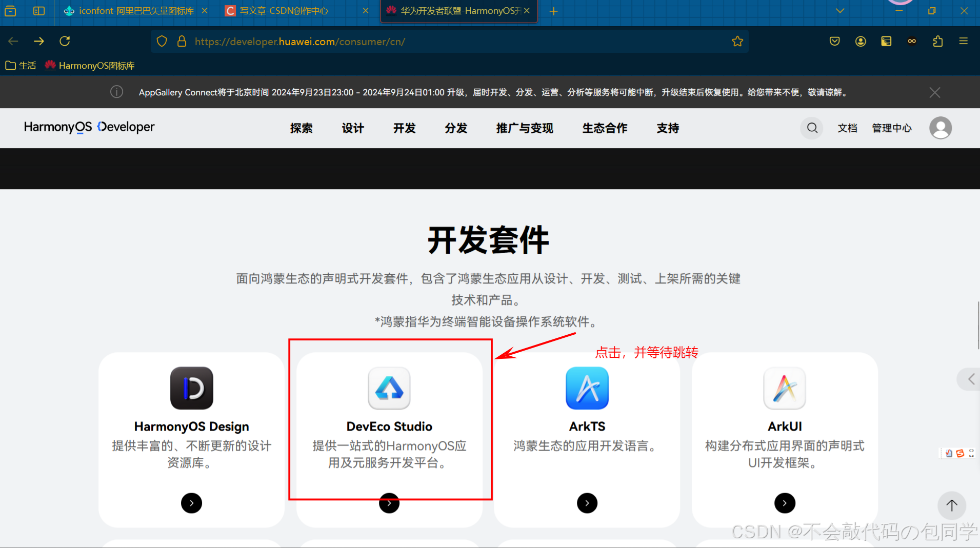Dismiss the AppGallery Connect notice banner

(935, 92)
